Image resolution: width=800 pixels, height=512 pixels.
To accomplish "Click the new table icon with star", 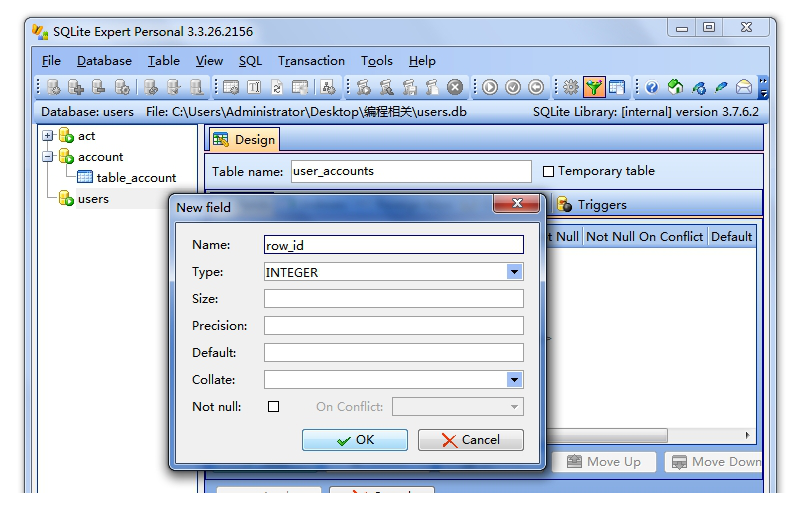I will (231, 88).
